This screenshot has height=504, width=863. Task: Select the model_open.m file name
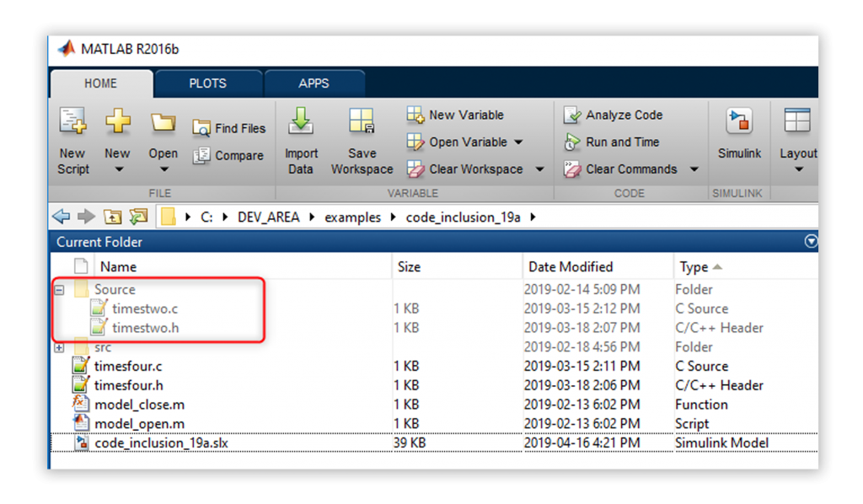point(139,424)
